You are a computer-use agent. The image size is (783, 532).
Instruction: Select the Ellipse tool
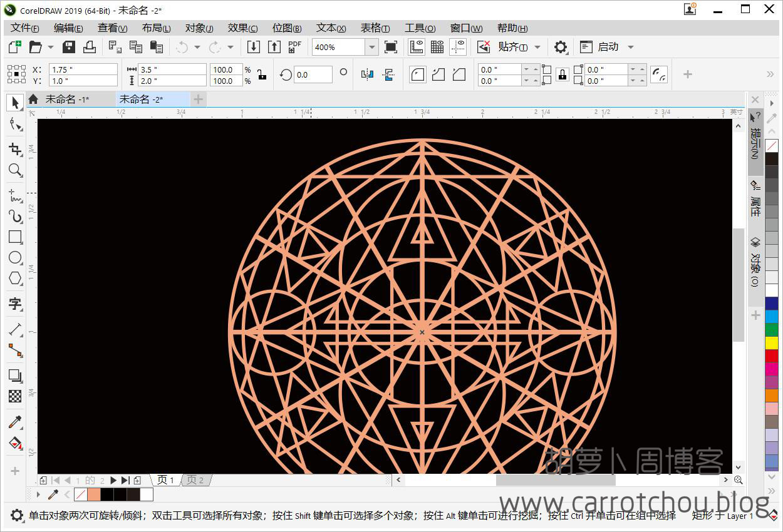pyautogui.click(x=16, y=257)
